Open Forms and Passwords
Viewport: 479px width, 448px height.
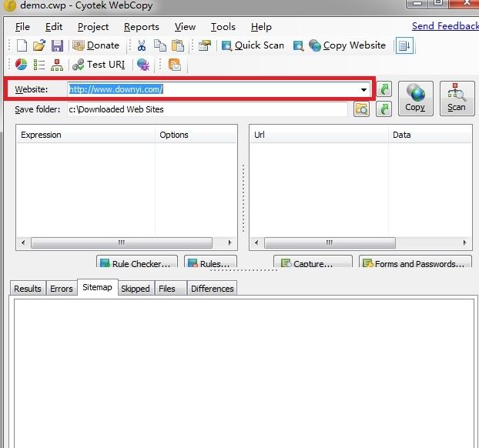click(415, 262)
